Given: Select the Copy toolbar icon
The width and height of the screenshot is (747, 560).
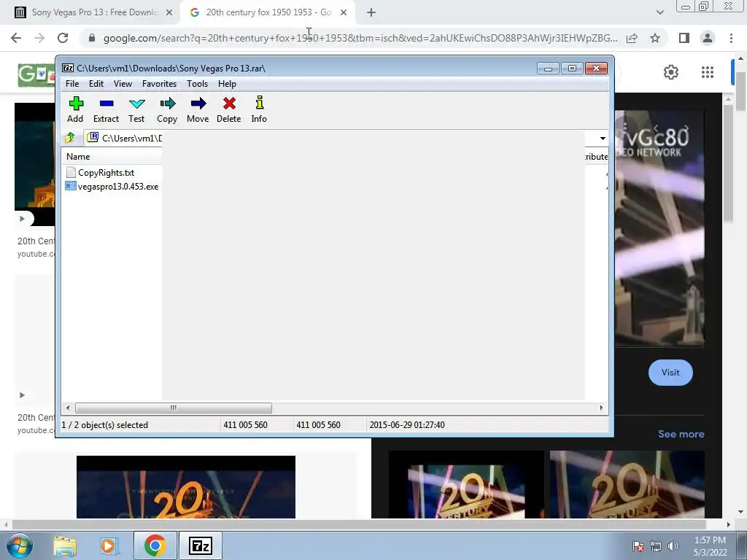Looking at the screenshot, I should (x=167, y=110).
